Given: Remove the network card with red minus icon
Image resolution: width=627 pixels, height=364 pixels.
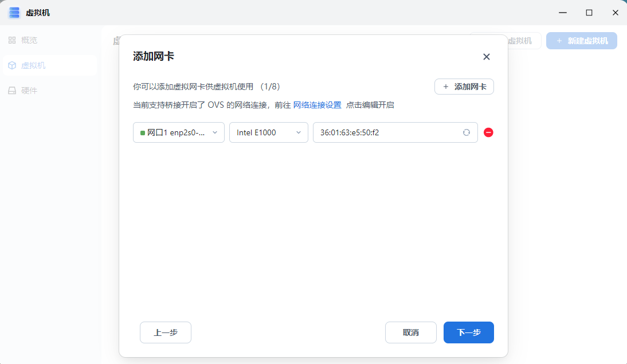Looking at the screenshot, I should coord(488,132).
